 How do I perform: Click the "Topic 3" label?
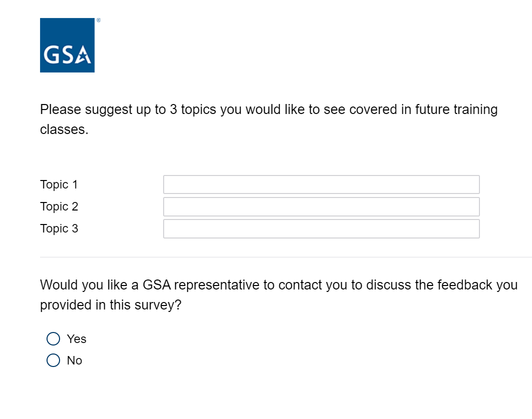tap(59, 228)
